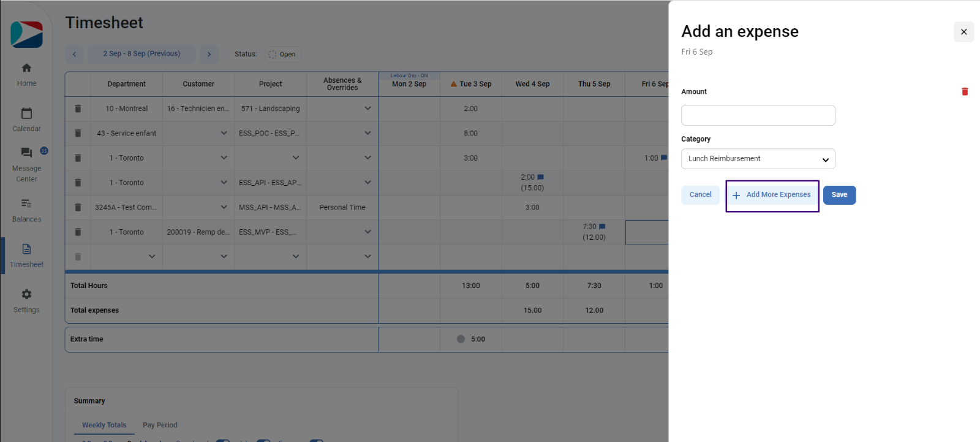
Task: Open Customer dropdown in empty bottom row
Action: 224,257
